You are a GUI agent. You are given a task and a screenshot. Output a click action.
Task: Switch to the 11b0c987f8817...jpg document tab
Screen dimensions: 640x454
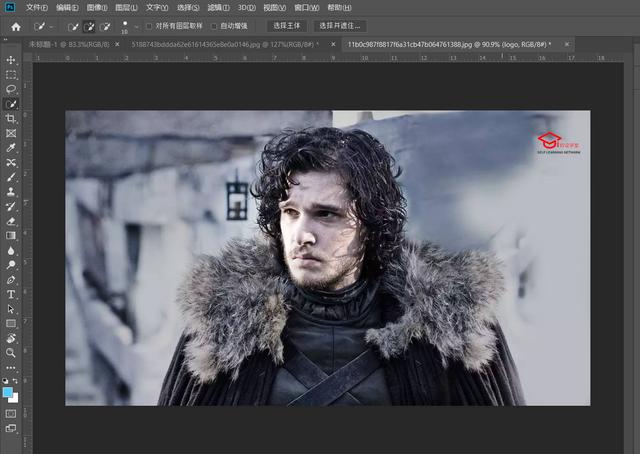449,45
